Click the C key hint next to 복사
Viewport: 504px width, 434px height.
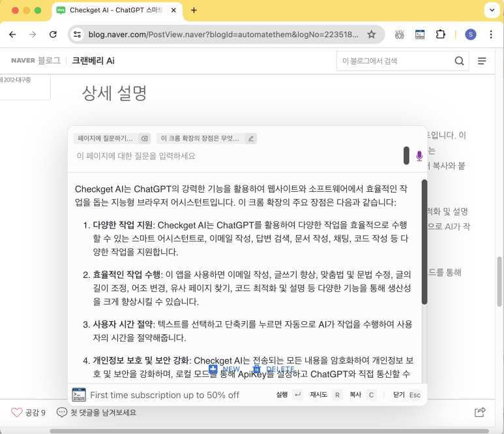coord(371,395)
